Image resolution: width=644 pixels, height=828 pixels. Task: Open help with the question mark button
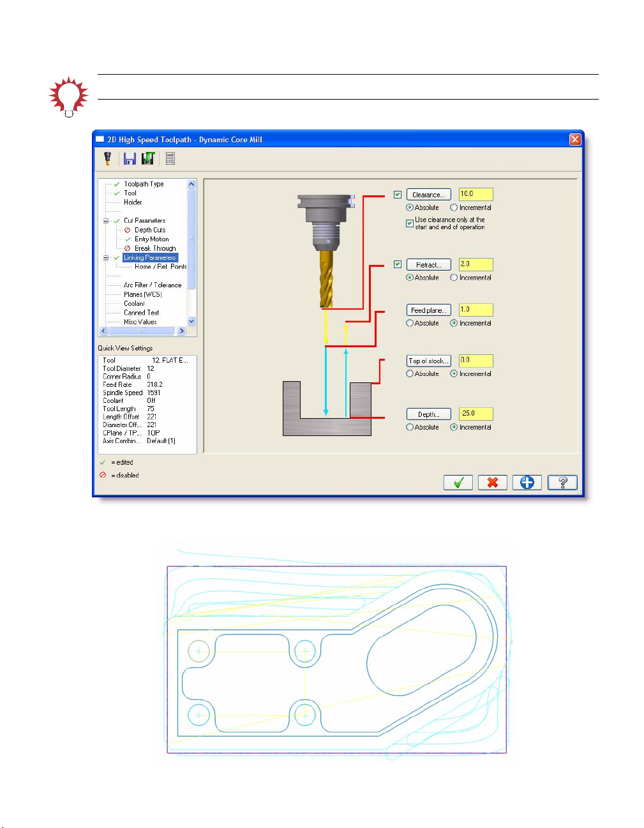[562, 483]
